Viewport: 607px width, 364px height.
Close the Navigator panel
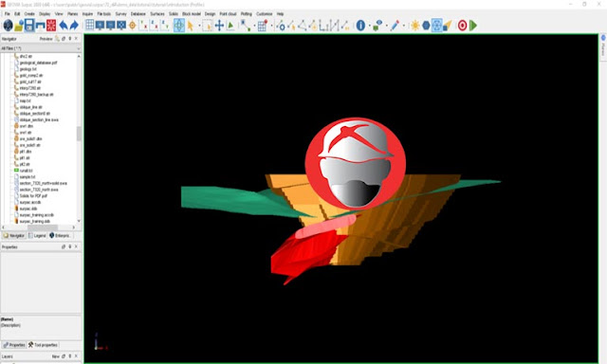(x=76, y=39)
